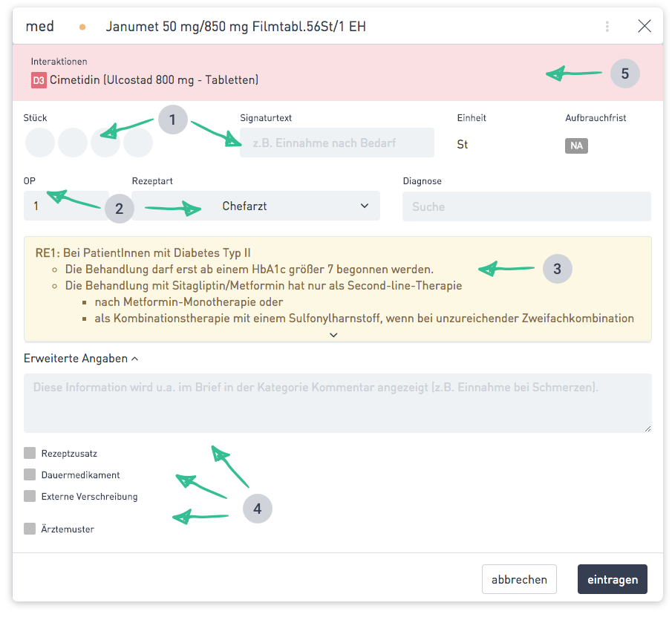Select the first Stück dosage circle
Screen dimensions: 672x620
40,143
